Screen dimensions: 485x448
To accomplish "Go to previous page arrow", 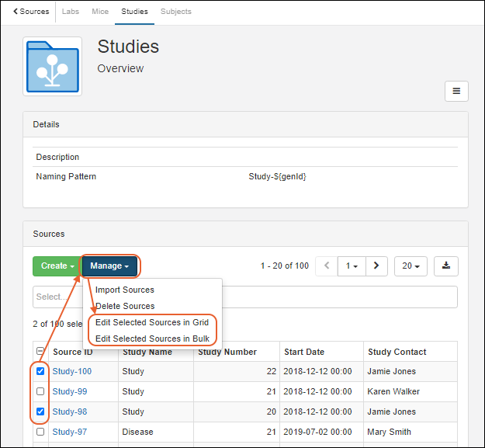I will point(326,266).
